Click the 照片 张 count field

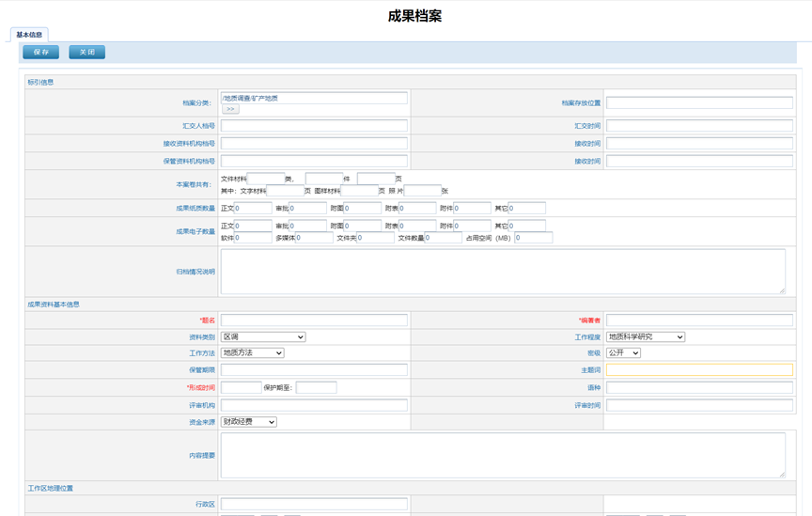click(x=423, y=191)
